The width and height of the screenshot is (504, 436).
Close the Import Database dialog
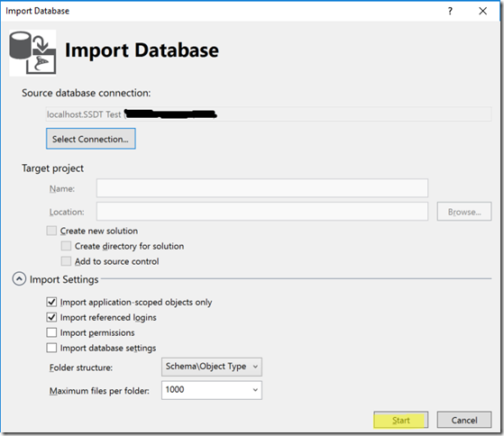click(482, 11)
